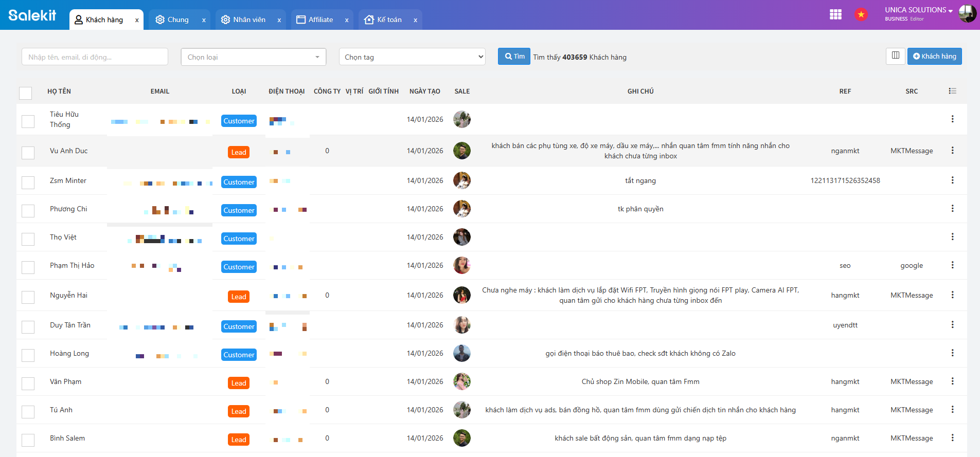Click the list settings icon in table header
Image resolution: width=980 pixels, height=457 pixels.
952,91
